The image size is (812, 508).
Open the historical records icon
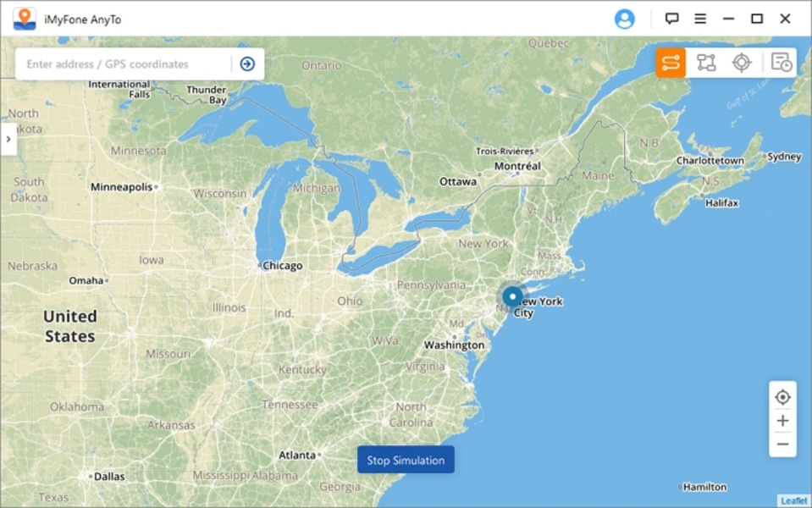pyautogui.click(x=781, y=63)
